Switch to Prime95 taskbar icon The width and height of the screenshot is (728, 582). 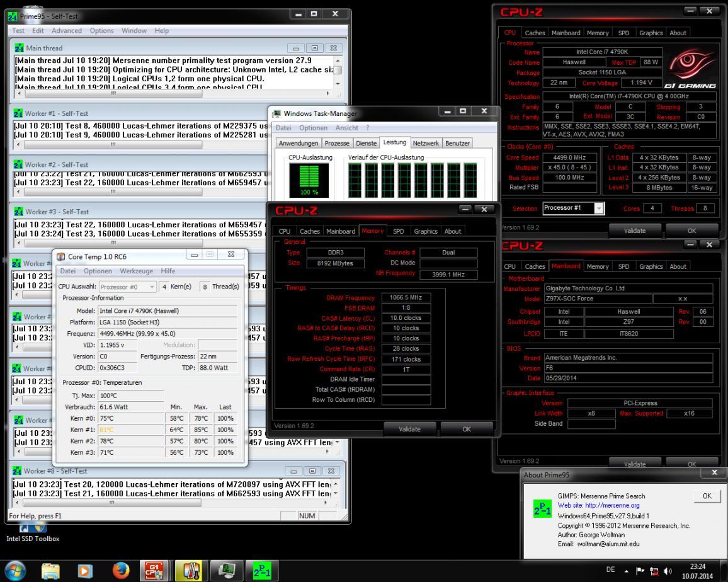pos(262,571)
